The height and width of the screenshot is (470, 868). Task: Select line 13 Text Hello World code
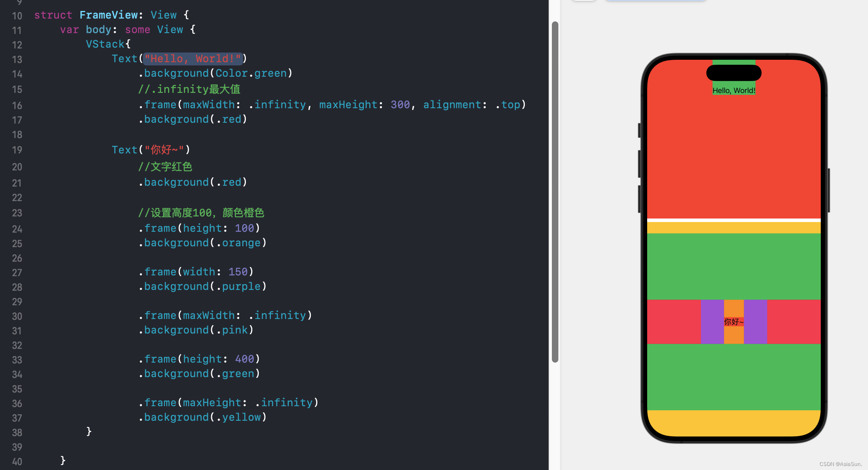tap(180, 59)
